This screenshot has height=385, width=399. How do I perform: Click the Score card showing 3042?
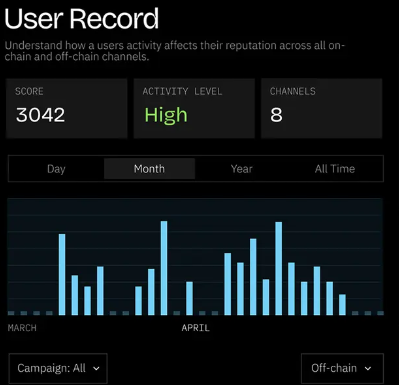tap(67, 108)
